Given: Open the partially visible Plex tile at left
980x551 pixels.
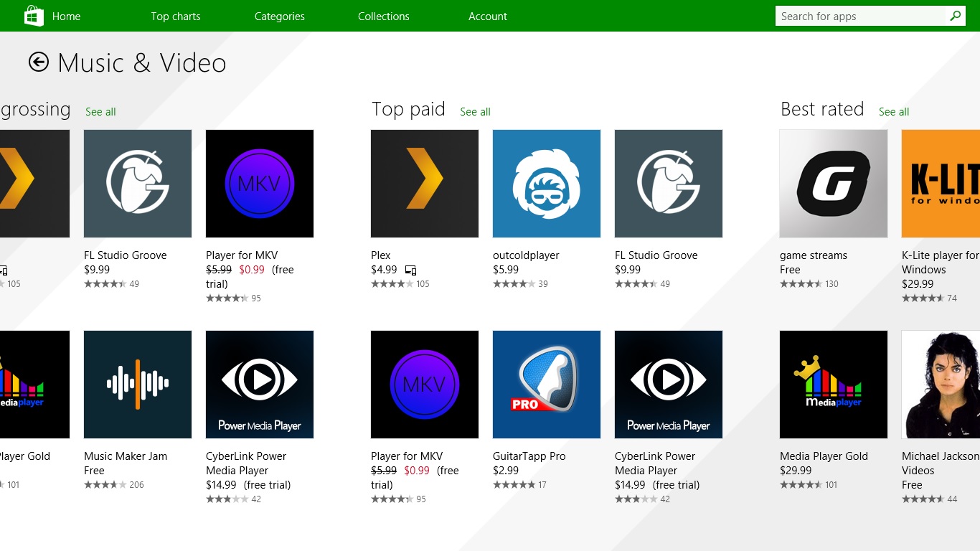Looking at the screenshot, I should pos(34,184).
